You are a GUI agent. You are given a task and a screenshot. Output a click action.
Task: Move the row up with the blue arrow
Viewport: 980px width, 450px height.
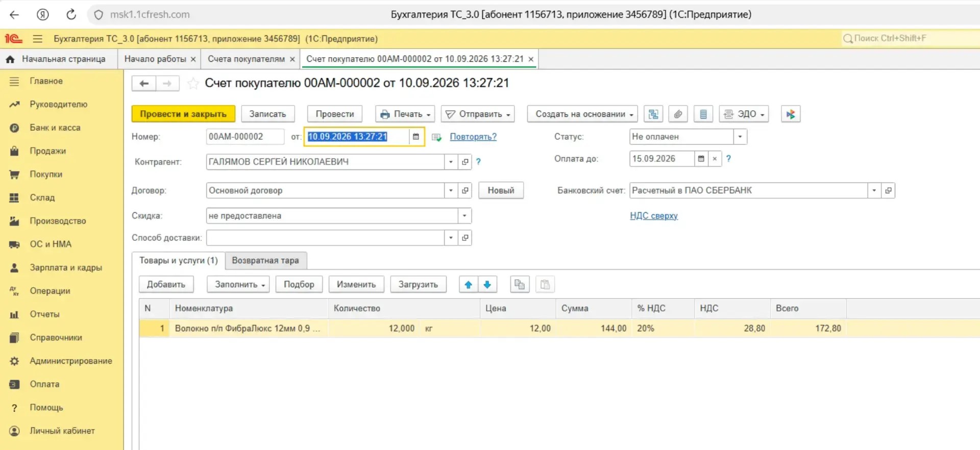468,285
